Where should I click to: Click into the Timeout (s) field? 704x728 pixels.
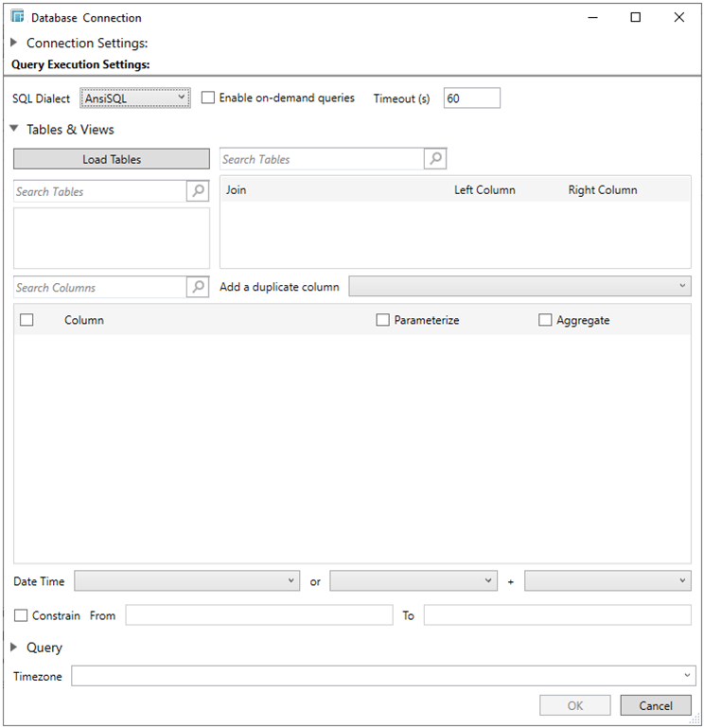[471, 98]
